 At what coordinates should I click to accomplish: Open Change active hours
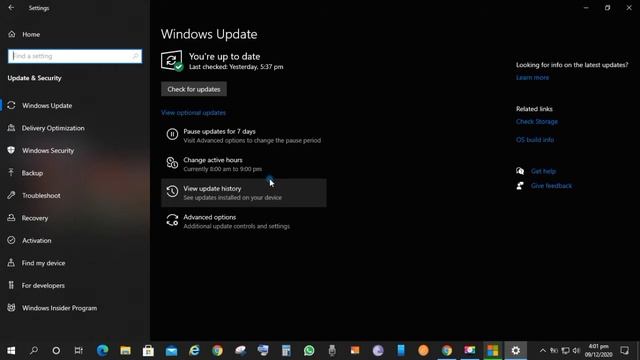click(x=244, y=164)
